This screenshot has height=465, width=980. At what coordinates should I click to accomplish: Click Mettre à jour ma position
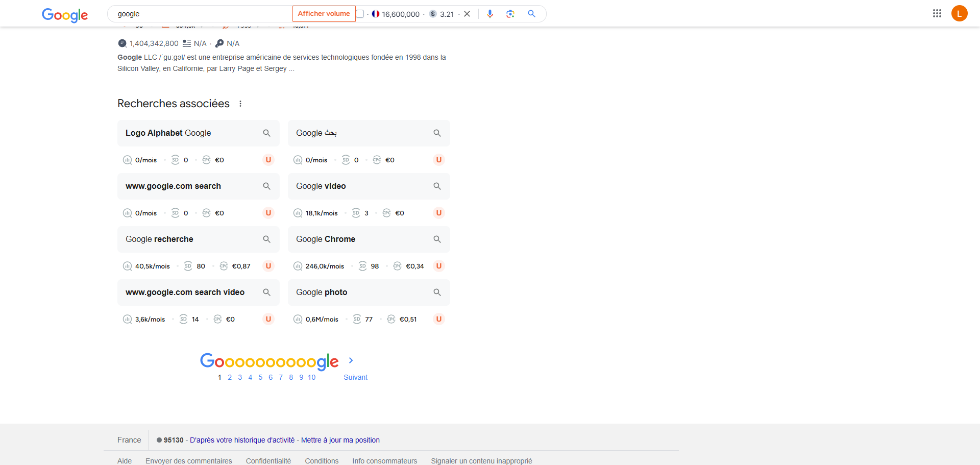coord(340,440)
